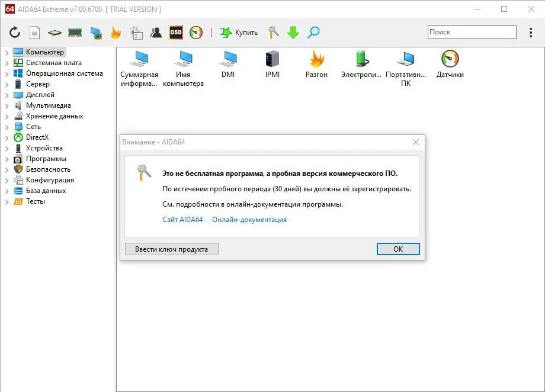Click the keys icon inside the dialog
The width and height of the screenshot is (545, 392).
(x=143, y=172)
